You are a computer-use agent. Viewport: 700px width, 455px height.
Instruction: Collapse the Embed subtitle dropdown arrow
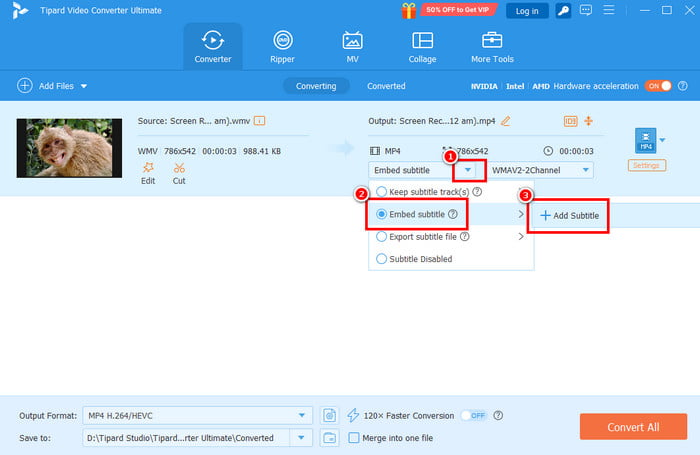pyautogui.click(x=467, y=170)
